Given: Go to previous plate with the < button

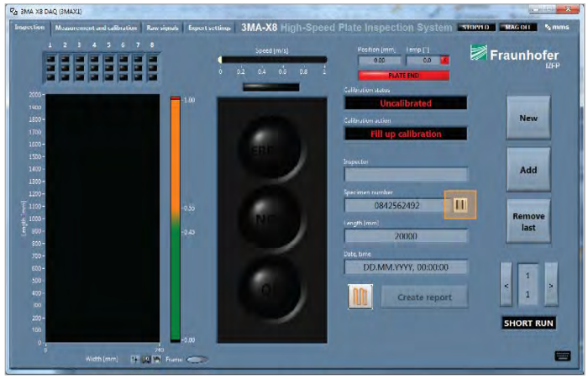Looking at the screenshot, I should pyautogui.click(x=506, y=285).
